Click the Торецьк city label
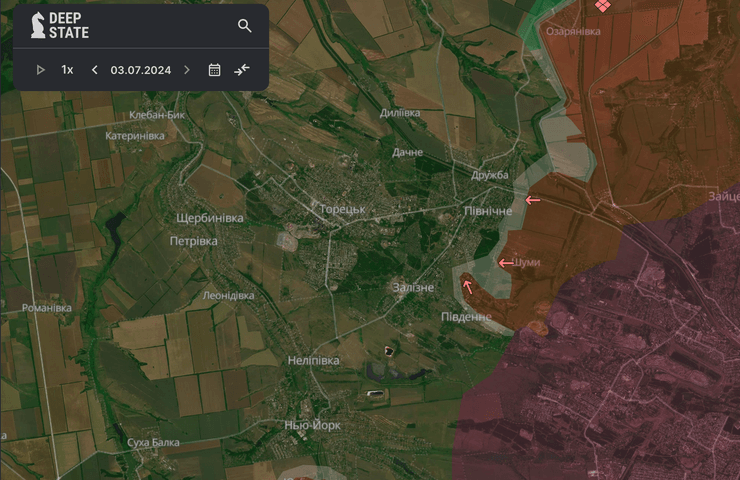The height and width of the screenshot is (480, 740). pyautogui.click(x=343, y=210)
